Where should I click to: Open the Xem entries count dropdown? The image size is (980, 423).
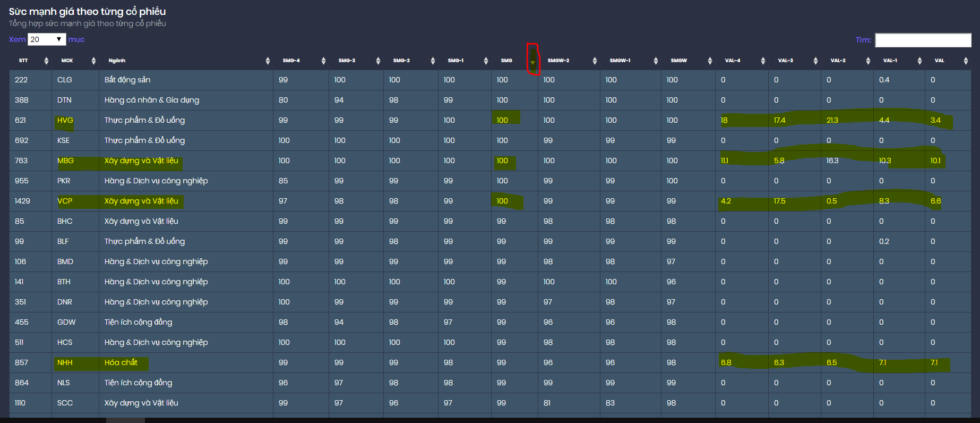pyautogui.click(x=47, y=39)
